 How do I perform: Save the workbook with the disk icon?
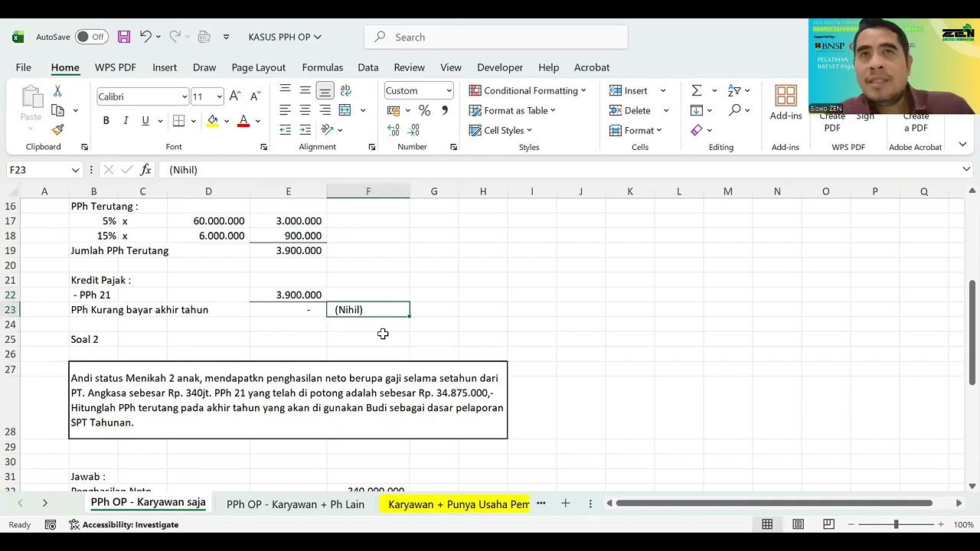coord(124,37)
